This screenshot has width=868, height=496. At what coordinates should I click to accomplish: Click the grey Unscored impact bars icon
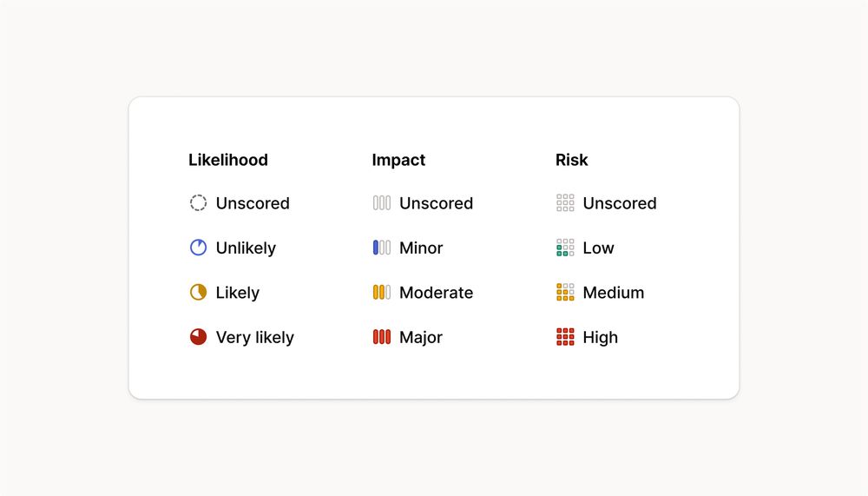(x=381, y=203)
